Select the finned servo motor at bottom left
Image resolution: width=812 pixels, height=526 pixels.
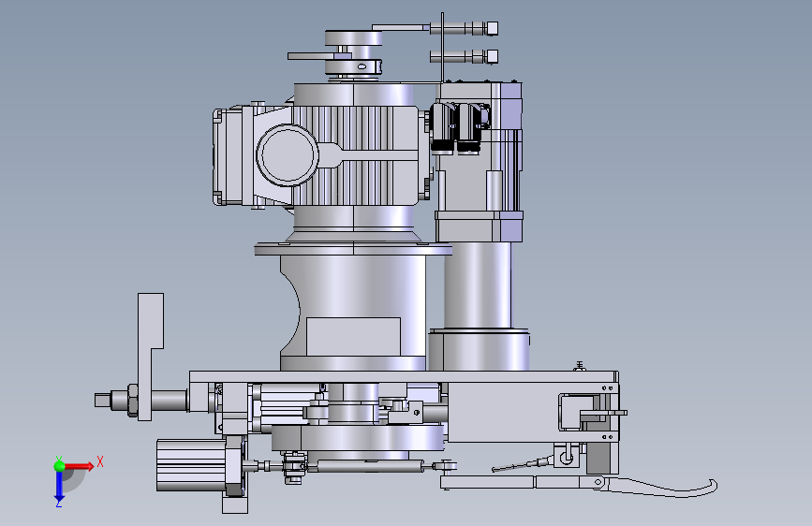click(x=190, y=465)
